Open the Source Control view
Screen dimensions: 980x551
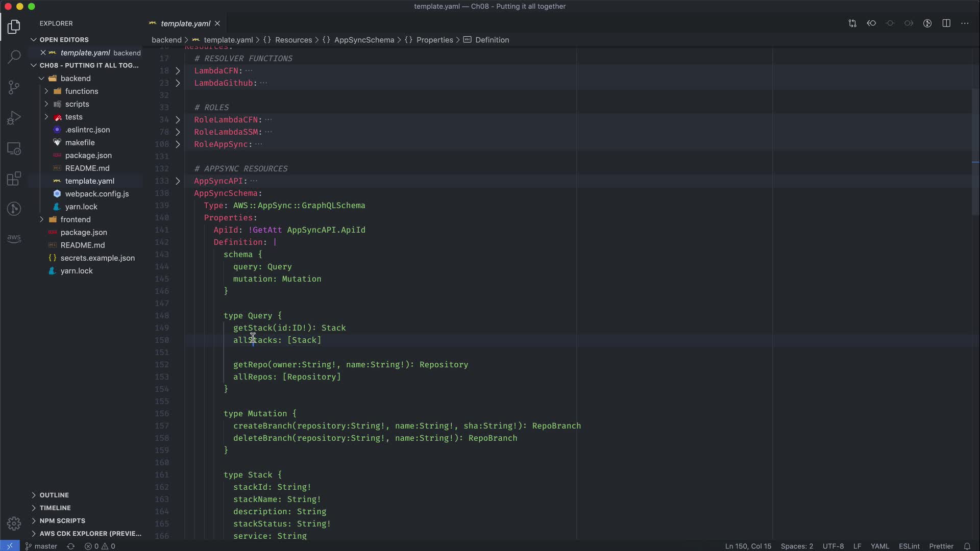click(14, 87)
